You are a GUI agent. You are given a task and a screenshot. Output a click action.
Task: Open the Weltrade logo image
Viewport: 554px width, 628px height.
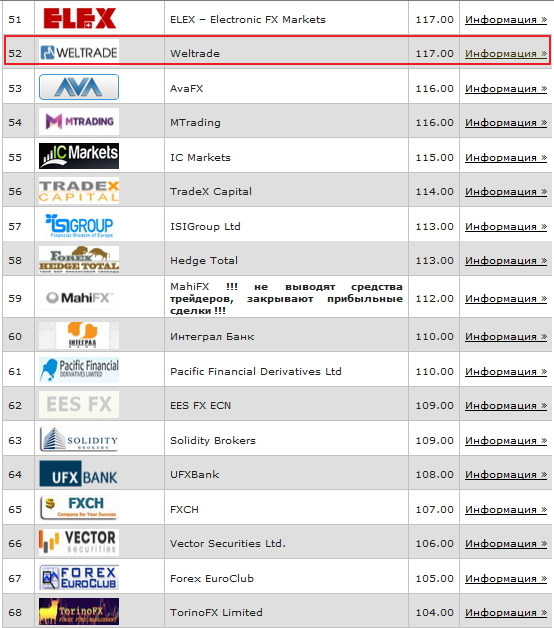(x=79, y=52)
